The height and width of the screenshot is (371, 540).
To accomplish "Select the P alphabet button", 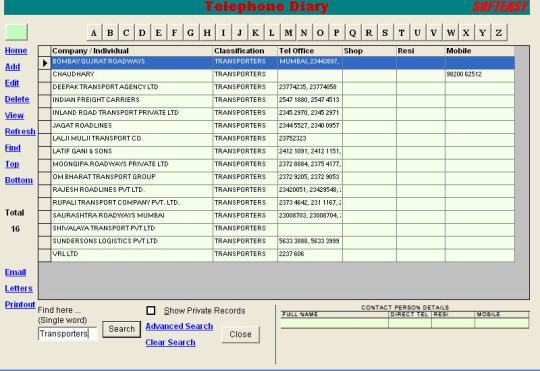I will [336, 33].
